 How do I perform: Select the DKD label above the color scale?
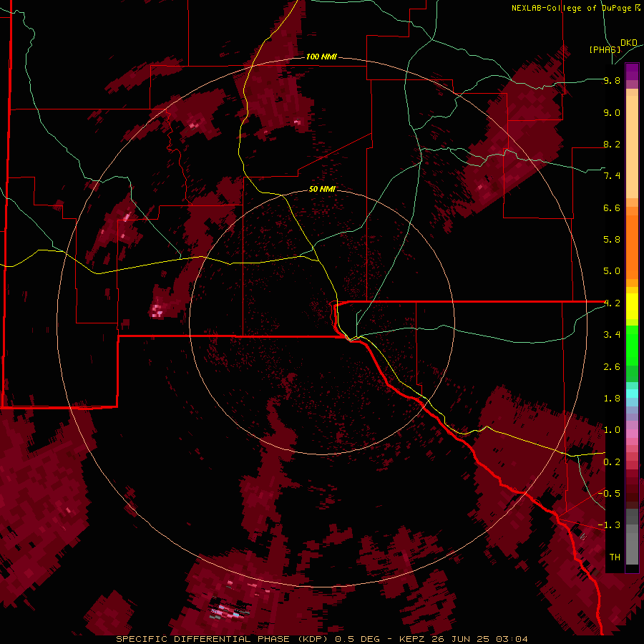coord(629,43)
